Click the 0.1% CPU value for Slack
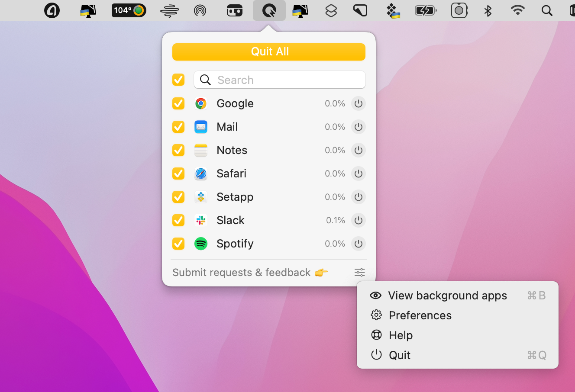Viewport: 575px width, 392px height. [336, 220]
